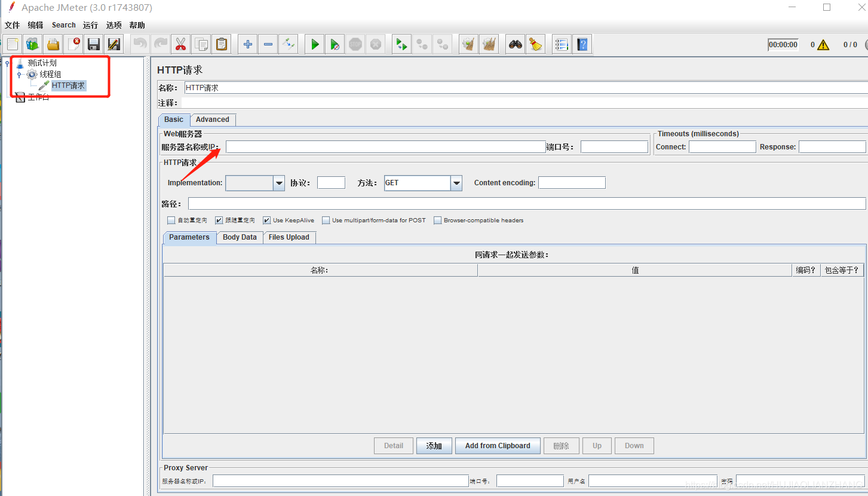Enable the 自动重定向 checkbox
The image size is (868, 496).
[171, 221]
